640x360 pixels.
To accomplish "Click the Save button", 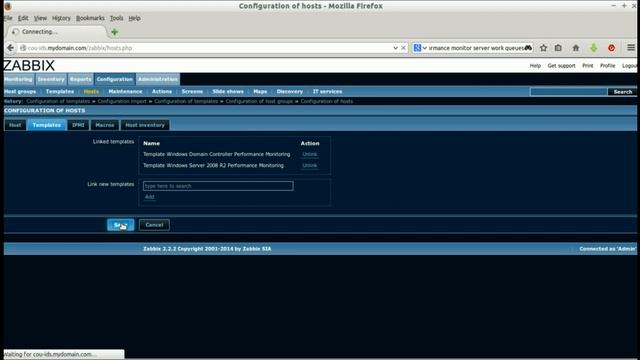I will [x=120, y=225].
